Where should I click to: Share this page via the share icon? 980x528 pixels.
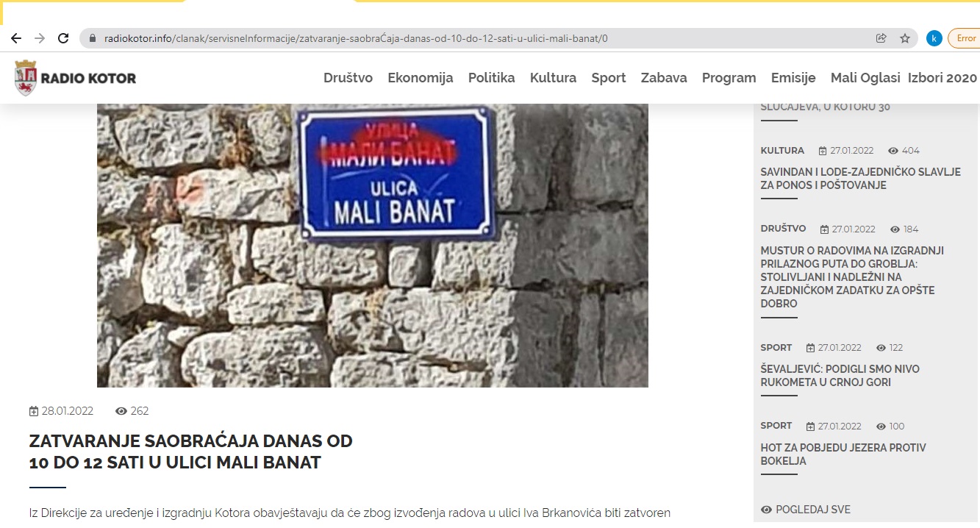pyautogui.click(x=881, y=38)
